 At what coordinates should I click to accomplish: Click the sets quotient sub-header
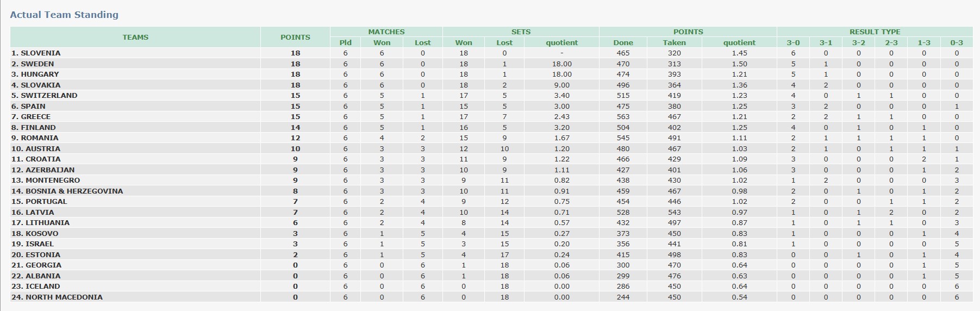(561, 42)
